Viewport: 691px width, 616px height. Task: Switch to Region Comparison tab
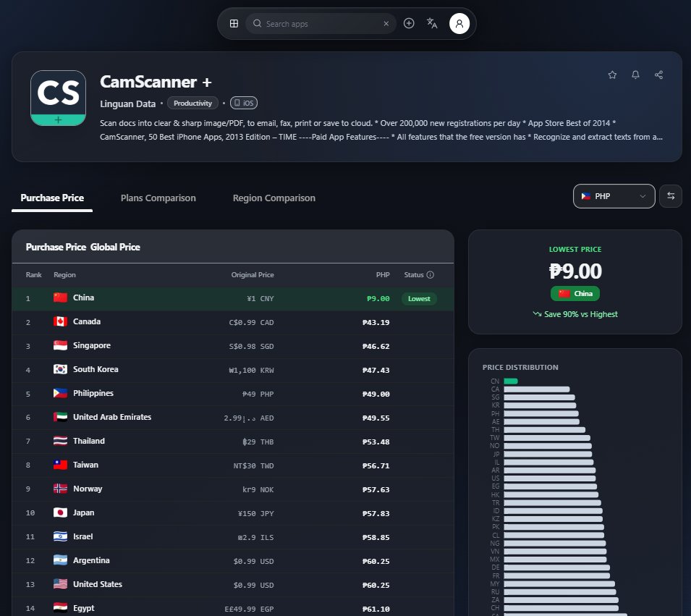pyautogui.click(x=274, y=198)
